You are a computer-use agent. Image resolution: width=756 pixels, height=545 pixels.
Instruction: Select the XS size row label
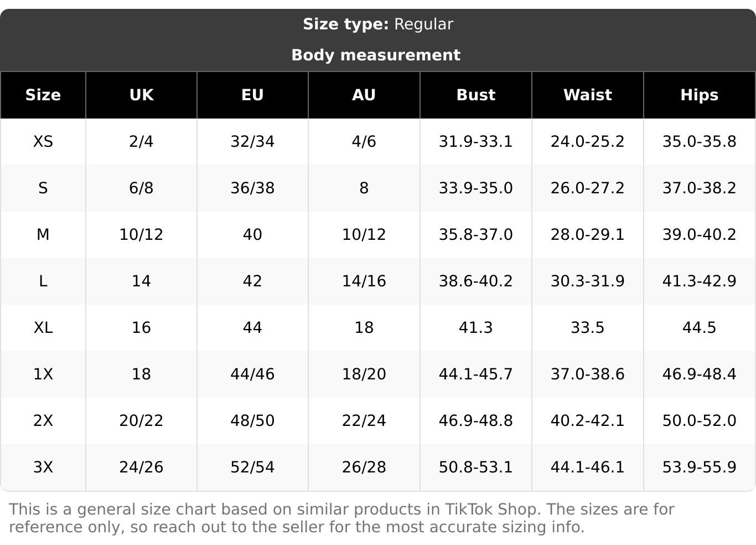(43, 142)
